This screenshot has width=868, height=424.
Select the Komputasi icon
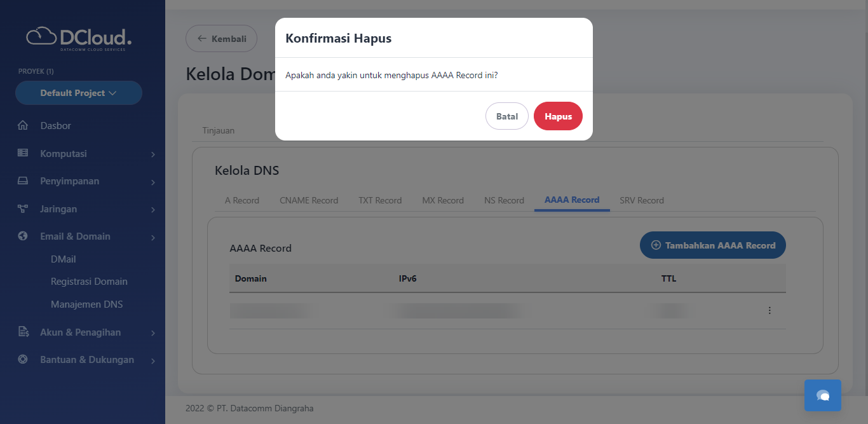[x=24, y=153]
